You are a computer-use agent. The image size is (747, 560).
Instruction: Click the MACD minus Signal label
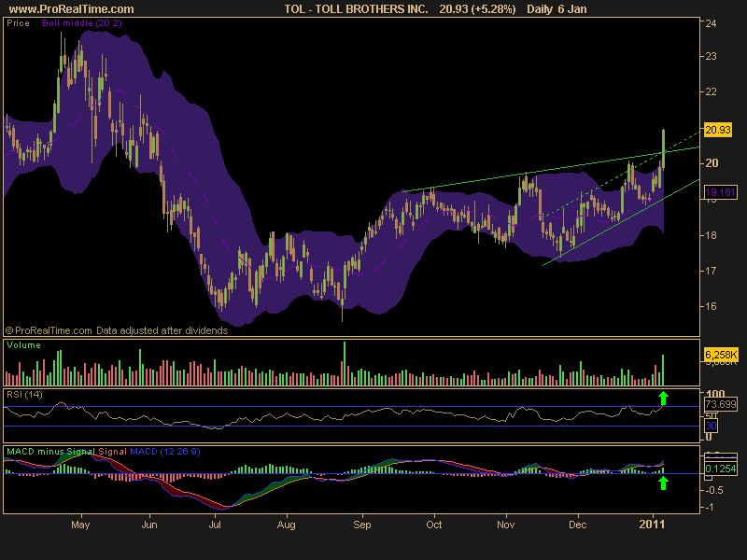tap(51, 452)
